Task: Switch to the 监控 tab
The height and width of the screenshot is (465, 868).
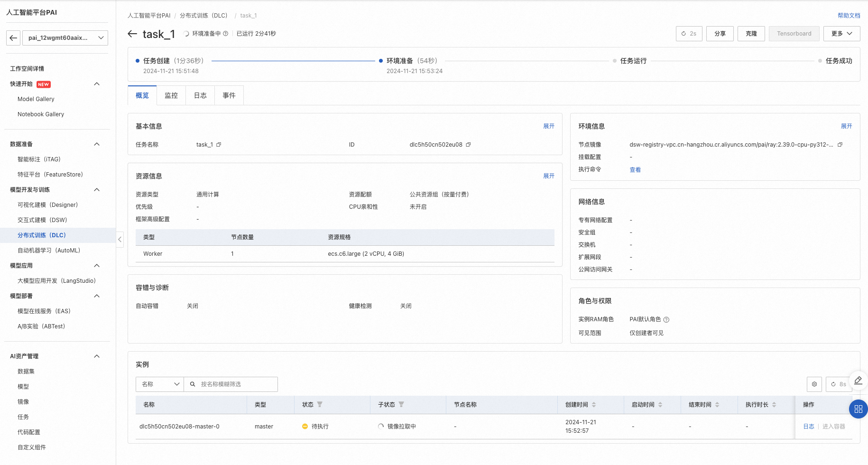Action: [171, 95]
